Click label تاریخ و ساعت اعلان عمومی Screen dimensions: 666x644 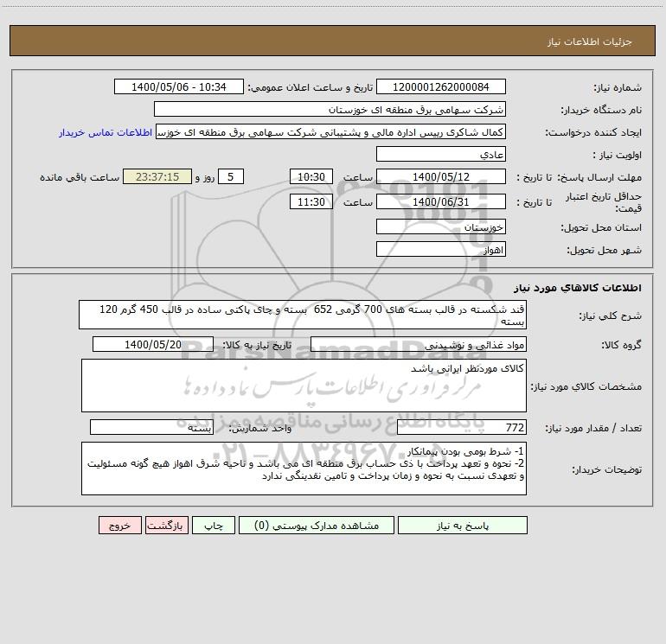[311, 87]
